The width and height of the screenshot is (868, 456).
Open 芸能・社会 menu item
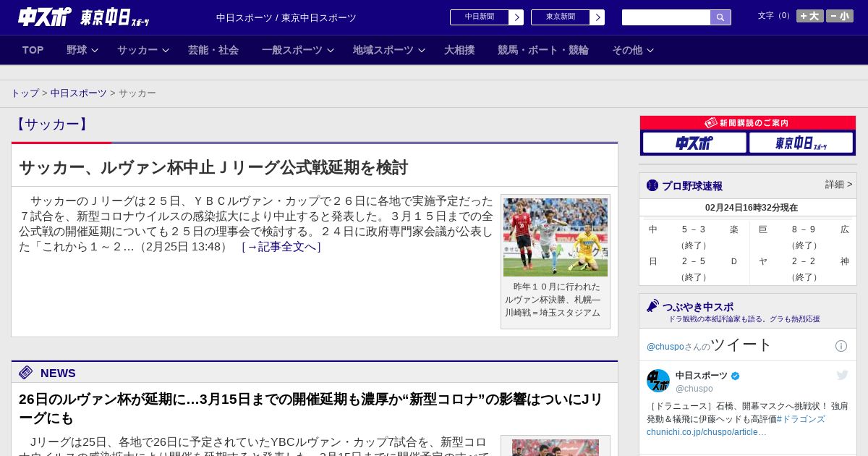pyautogui.click(x=213, y=50)
